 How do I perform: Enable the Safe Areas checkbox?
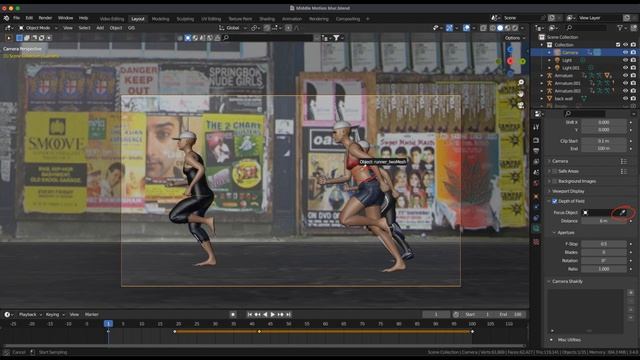tap(554, 171)
